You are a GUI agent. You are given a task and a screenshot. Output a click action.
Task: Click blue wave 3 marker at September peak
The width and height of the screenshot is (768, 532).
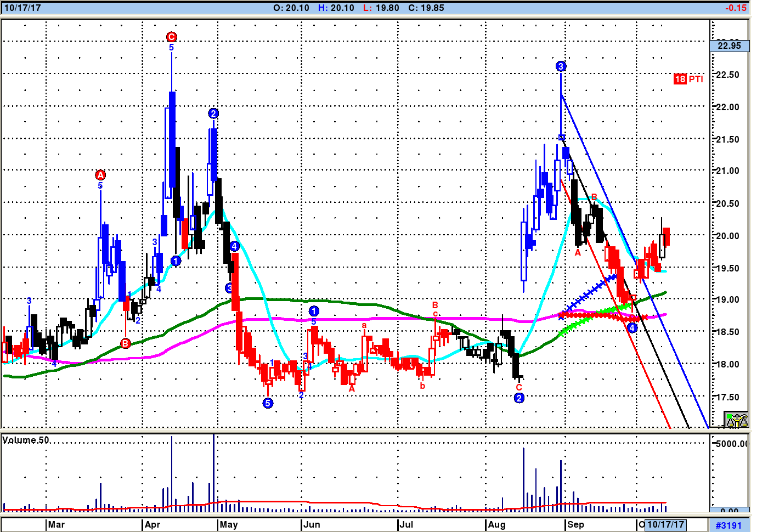561,66
